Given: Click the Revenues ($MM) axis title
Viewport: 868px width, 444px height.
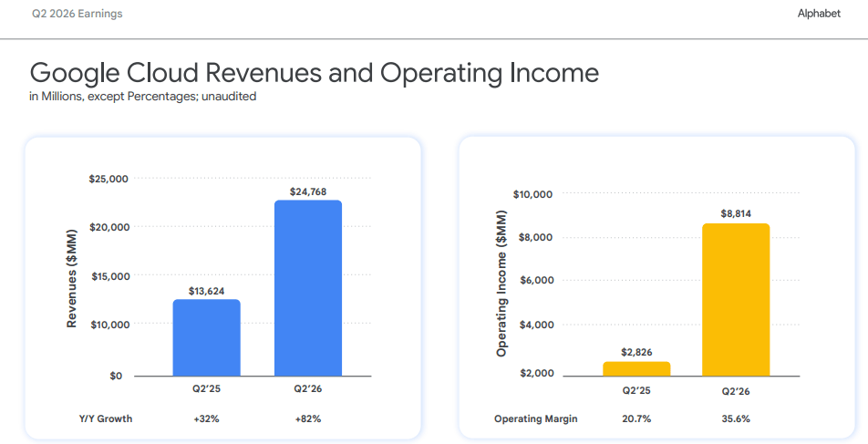Looking at the screenshot, I should pos(71,278).
